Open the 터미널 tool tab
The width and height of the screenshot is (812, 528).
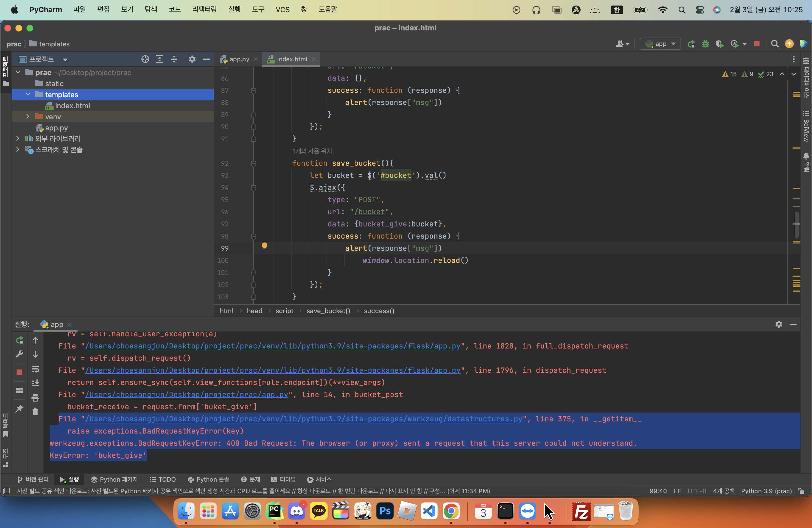tap(284, 479)
